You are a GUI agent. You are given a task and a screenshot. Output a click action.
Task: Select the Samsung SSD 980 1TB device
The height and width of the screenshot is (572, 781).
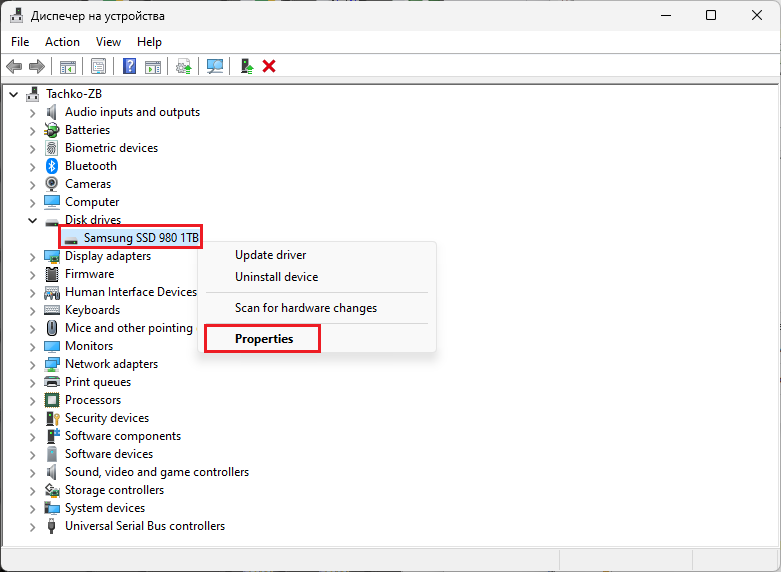tap(141, 238)
